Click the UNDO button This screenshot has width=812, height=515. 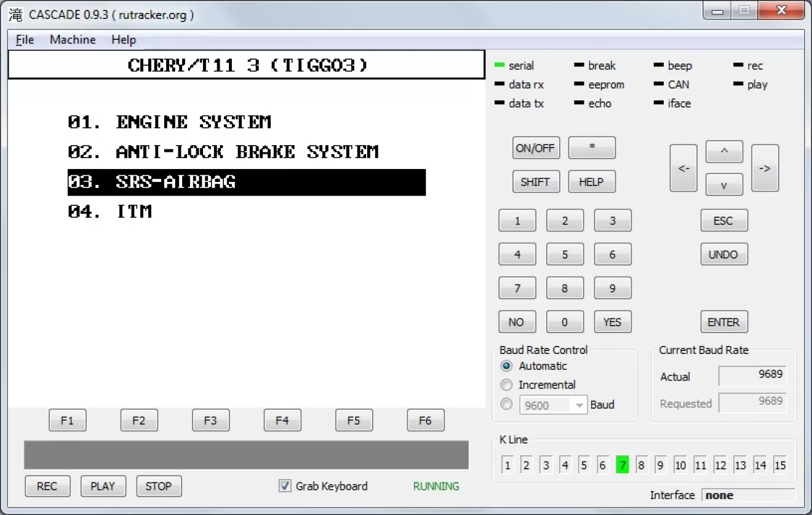724,254
